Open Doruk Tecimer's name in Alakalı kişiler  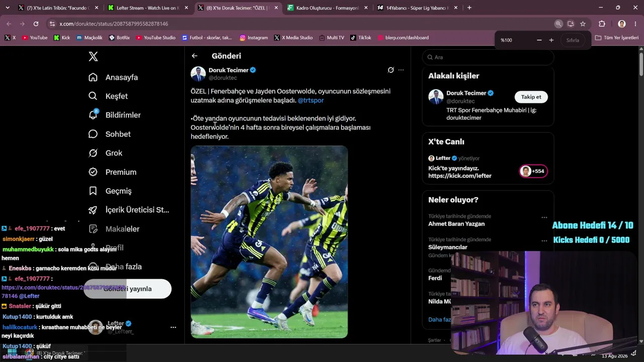click(x=466, y=93)
